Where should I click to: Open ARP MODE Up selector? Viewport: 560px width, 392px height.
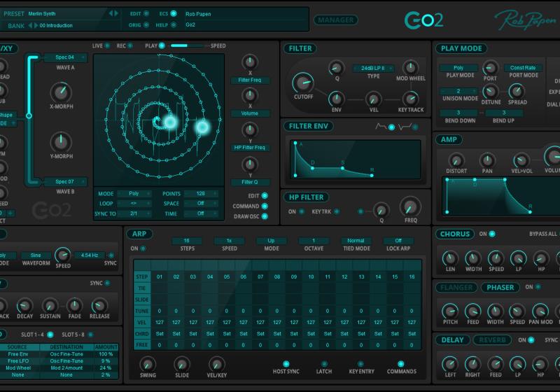click(272, 241)
